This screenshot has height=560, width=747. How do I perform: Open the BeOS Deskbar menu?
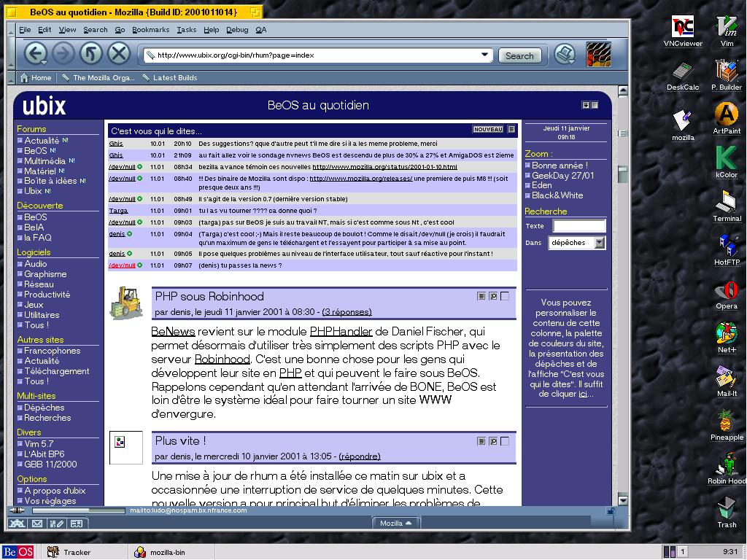(18, 552)
